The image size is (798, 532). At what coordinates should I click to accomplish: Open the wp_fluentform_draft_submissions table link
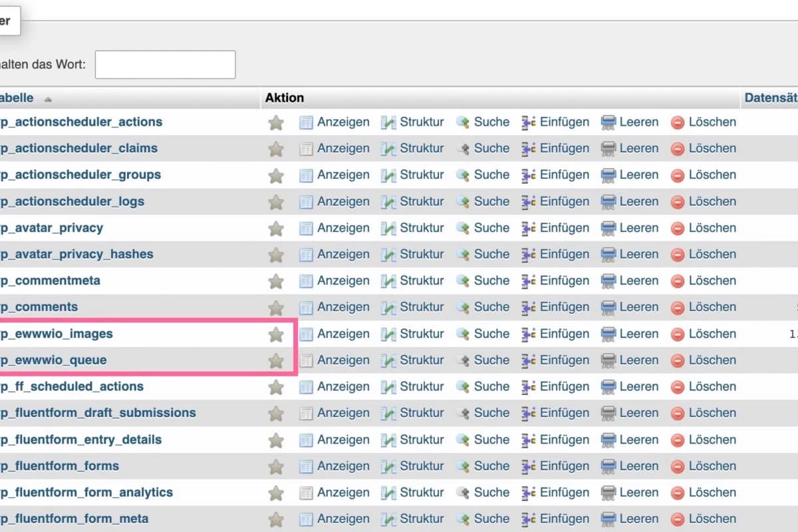click(x=98, y=413)
